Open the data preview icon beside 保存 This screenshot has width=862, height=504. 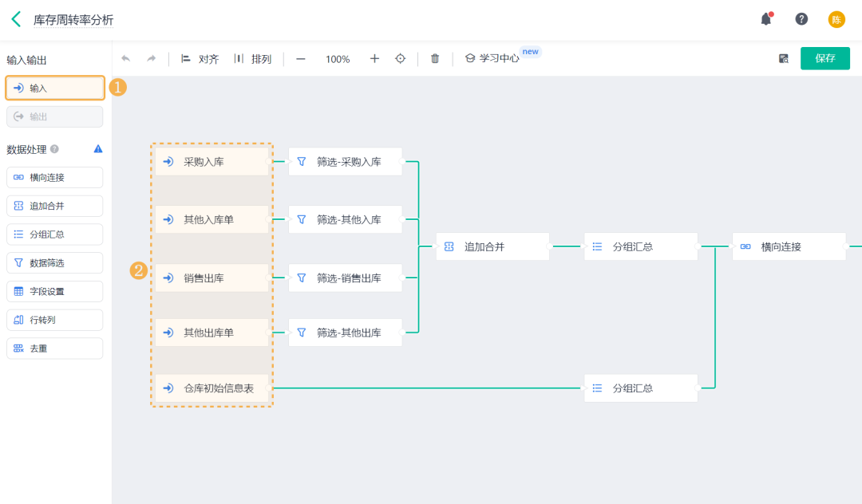(784, 59)
